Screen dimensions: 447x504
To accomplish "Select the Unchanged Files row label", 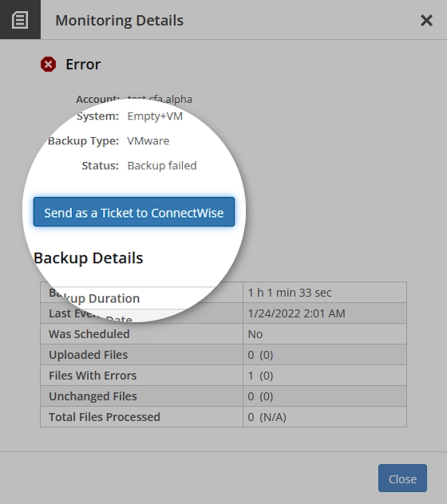I will pyautogui.click(x=93, y=396).
